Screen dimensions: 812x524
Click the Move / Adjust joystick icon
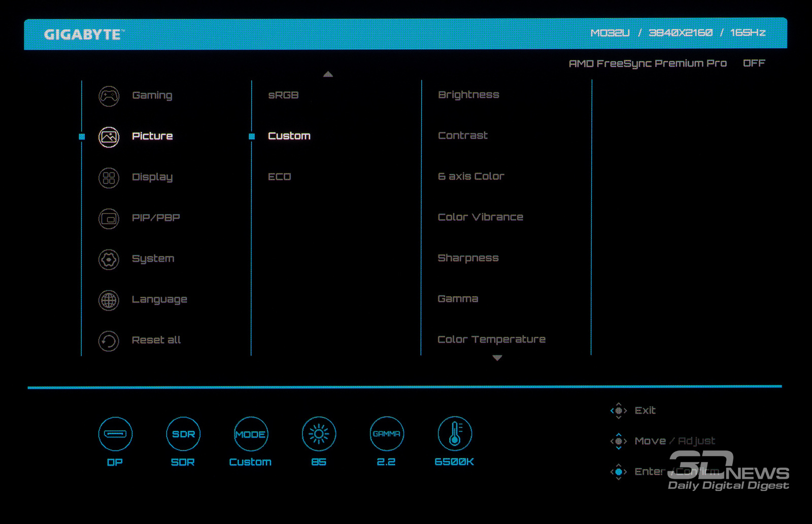[x=619, y=441]
